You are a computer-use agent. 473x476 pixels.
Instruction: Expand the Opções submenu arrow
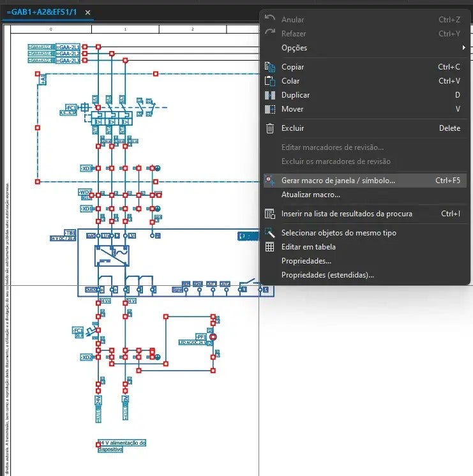[x=463, y=48]
